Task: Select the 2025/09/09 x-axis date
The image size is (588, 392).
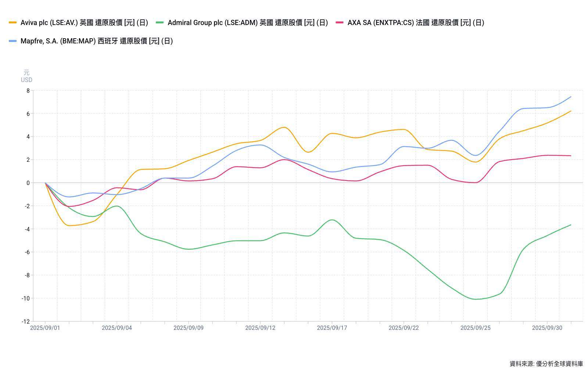Action: (188, 328)
